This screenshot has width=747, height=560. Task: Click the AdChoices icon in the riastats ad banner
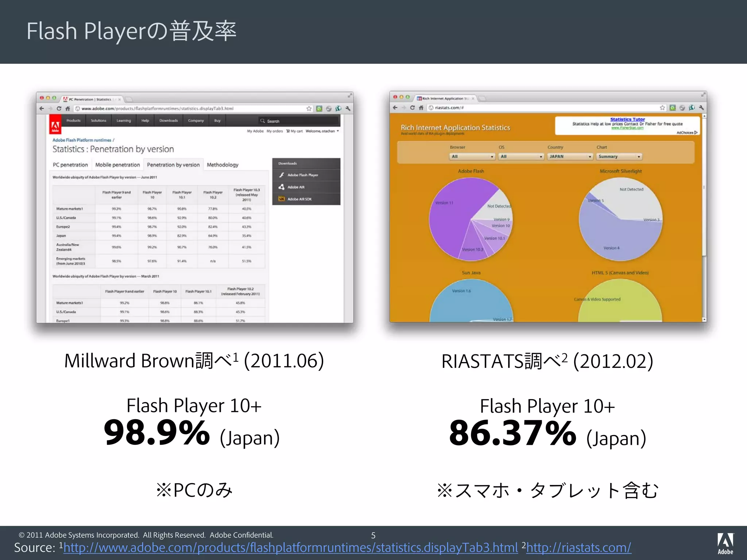click(696, 133)
